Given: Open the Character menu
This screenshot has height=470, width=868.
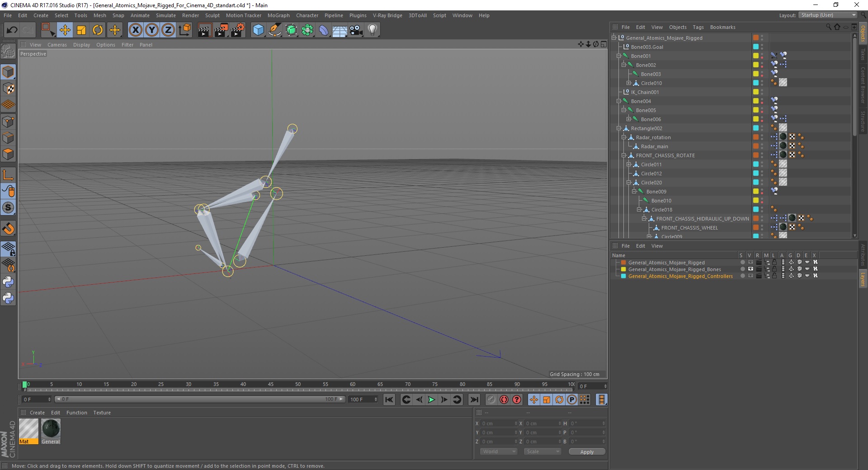Looking at the screenshot, I should click(x=307, y=15).
